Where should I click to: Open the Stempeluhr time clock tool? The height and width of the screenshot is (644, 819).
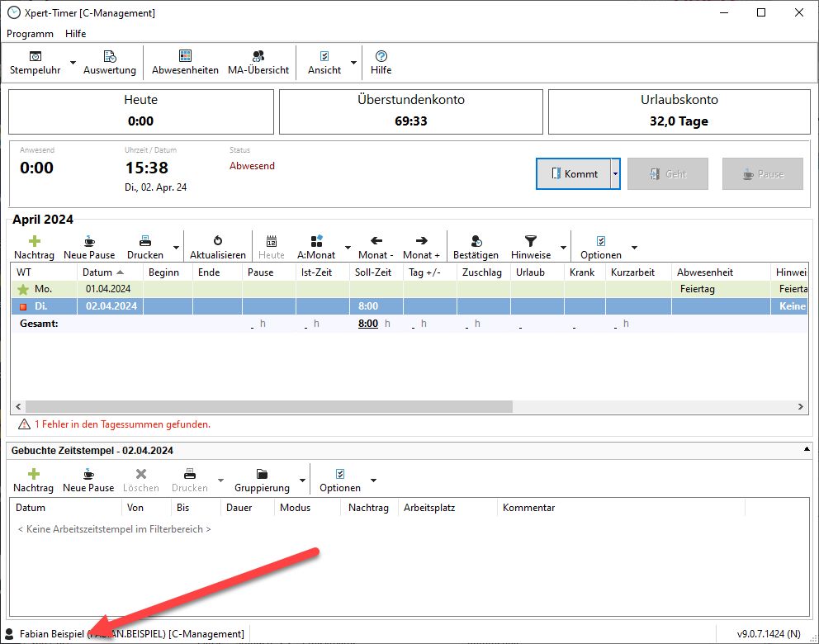(x=36, y=62)
